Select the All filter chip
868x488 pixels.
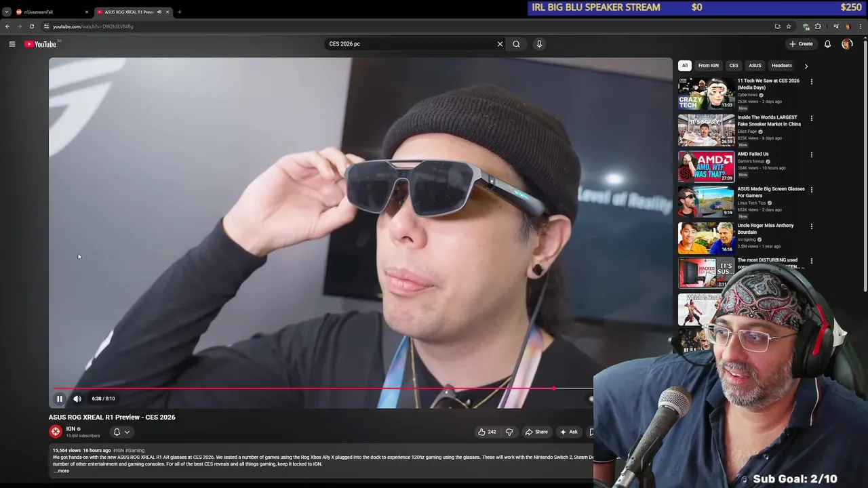685,66
